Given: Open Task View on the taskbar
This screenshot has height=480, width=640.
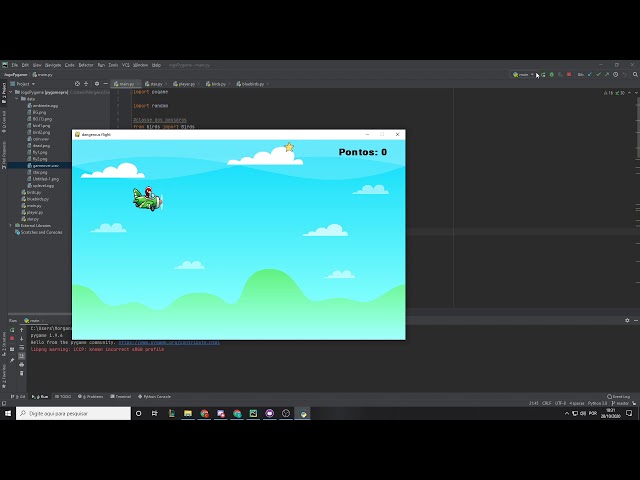Looking at the screenshot, I should click(x=155, y=413).
